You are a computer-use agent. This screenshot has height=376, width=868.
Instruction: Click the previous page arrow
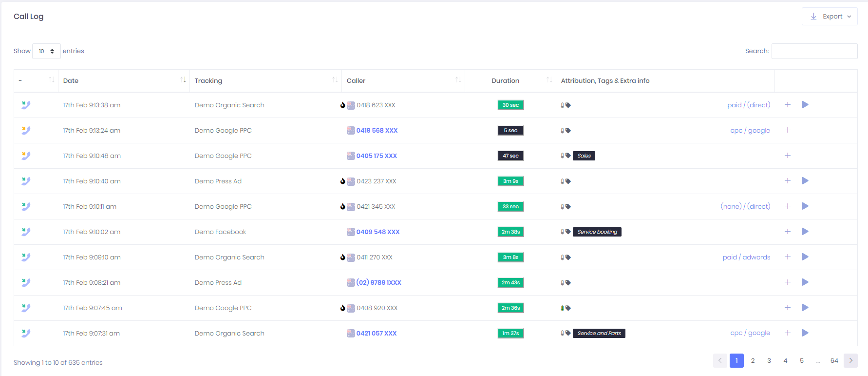tap(720, 360)
